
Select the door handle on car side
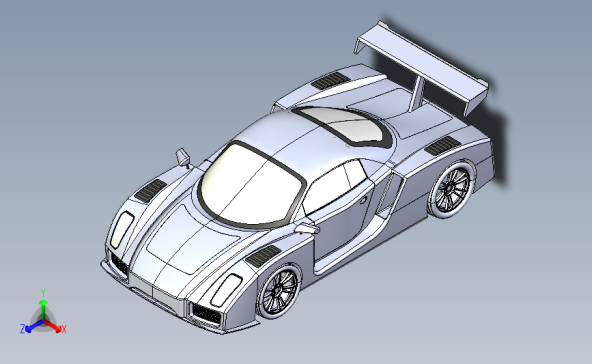(x=363, y=200)
